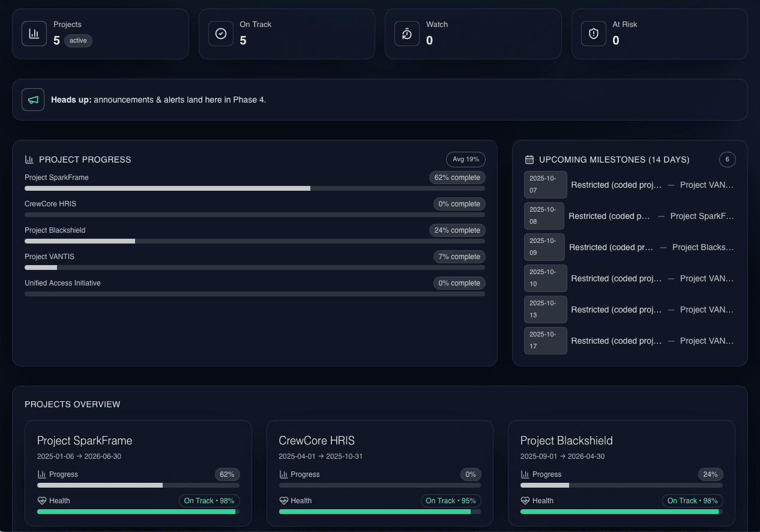Click the '62% complete' pill for Project SparkFrame
The width and height of the screenshot is (760, 532).
(457, 178)
